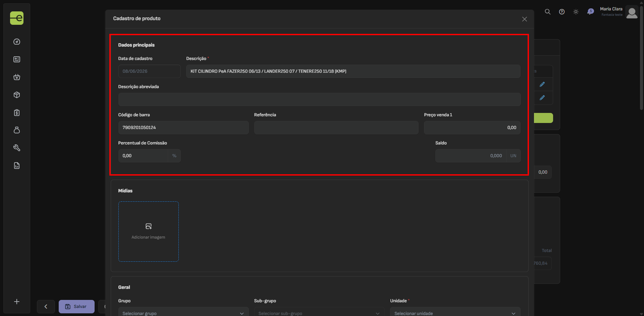Open the reports document icon in sidebar
This screenshot has height=316, width=644.
(x=17, y=166)
